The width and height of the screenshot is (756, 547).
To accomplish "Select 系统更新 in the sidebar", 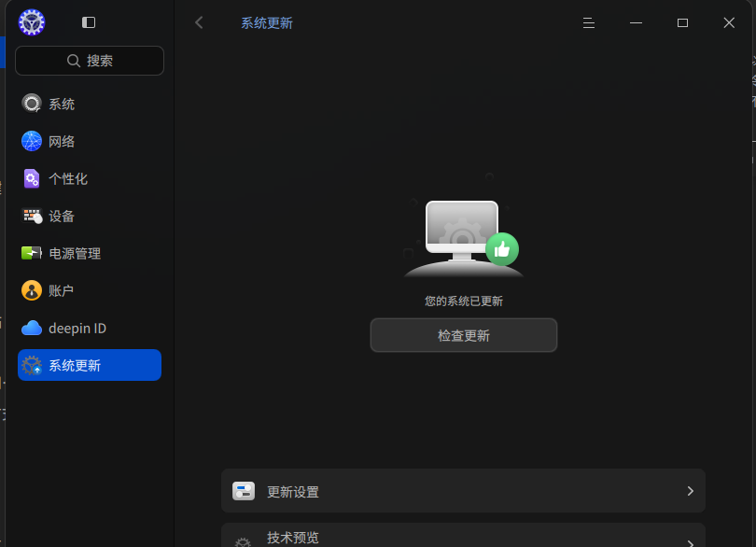I will coord(90,365).
